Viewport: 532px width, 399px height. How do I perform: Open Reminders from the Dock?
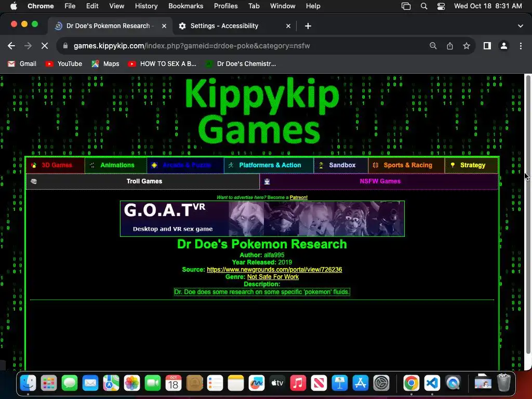[x=215, y=383]
